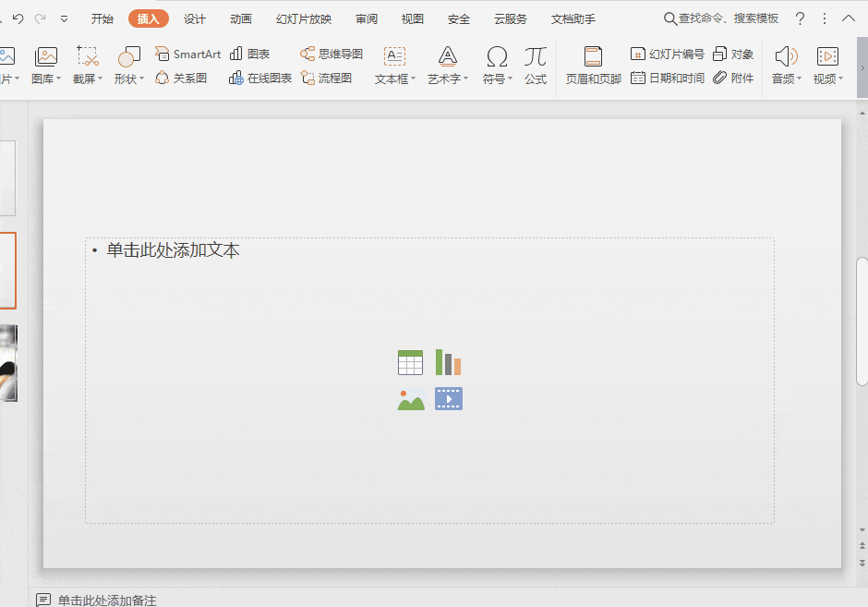This screenshot has width=868, height=607.
Task: Click the insert table placeholder icon
Action: click(410, 363)
